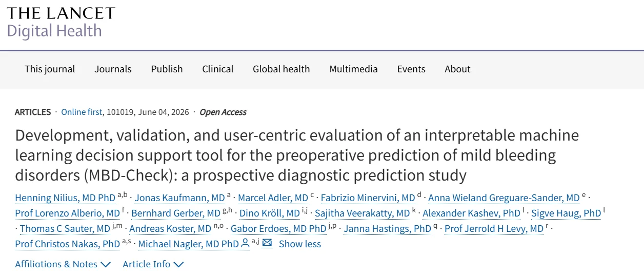Open author Janna Hastings, PhD
This screenshot has width=644, height=276.
point(387,229)
